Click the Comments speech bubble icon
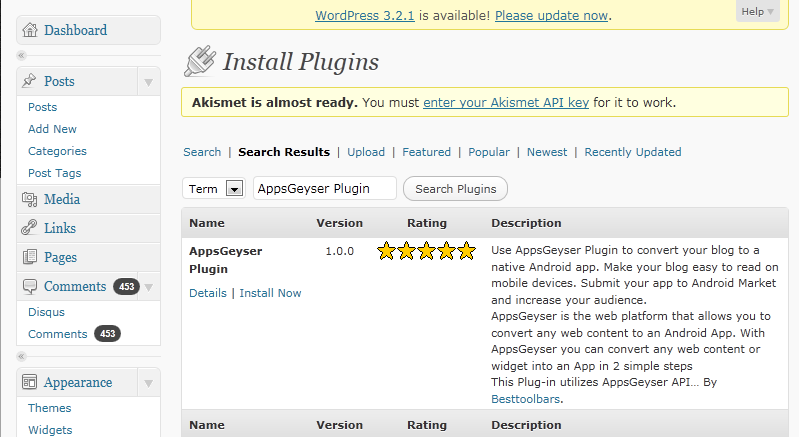Viewport: 799px width, 437px height. [30, 286]
